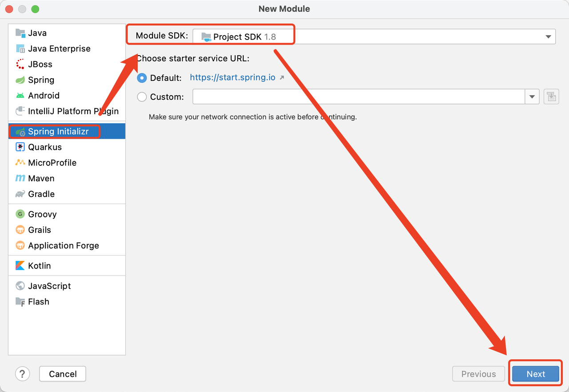Image resolution: width=569 pixels, height=392 pixels.
Task: Click the JavaScript globe icon
Action: pyautogui.click(x=20, y=286)
